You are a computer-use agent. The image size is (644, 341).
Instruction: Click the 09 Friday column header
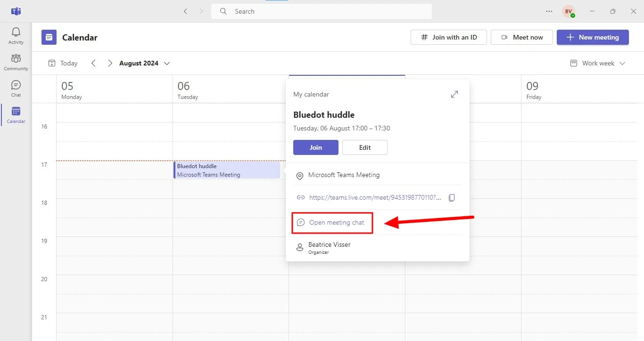click(579, 89)
